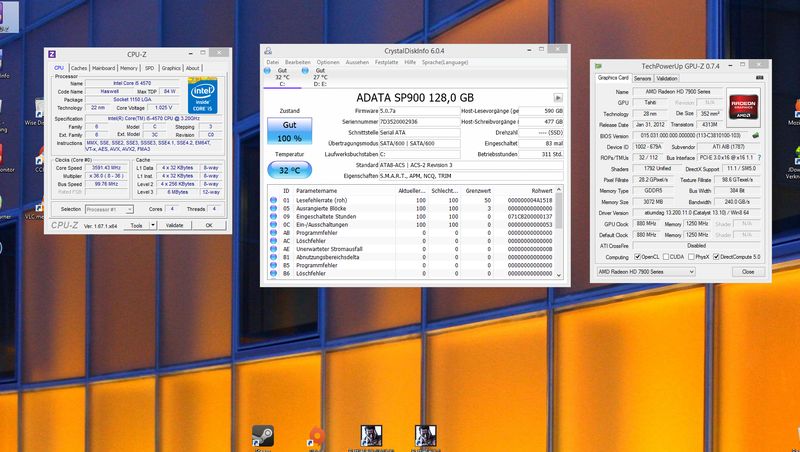Screen dimensions: 800x452
Task: Click the 32 °C temperature button
Action: (x=289, y=170)
